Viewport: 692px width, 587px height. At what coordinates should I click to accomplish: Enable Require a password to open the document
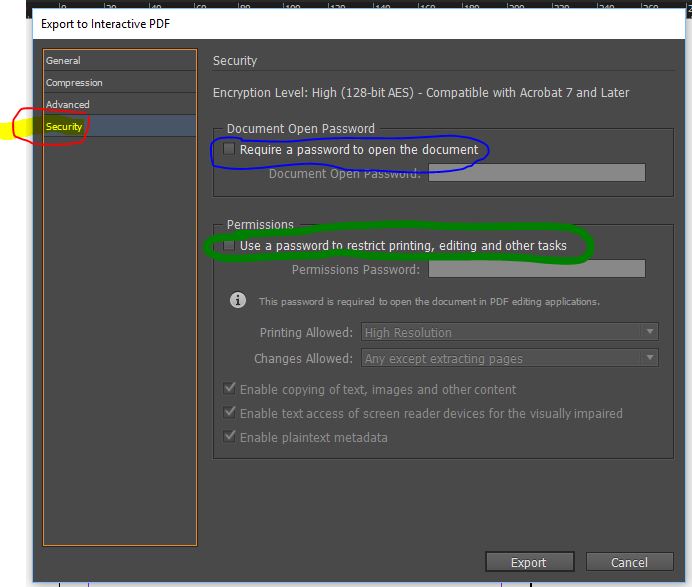coord(230,150)
